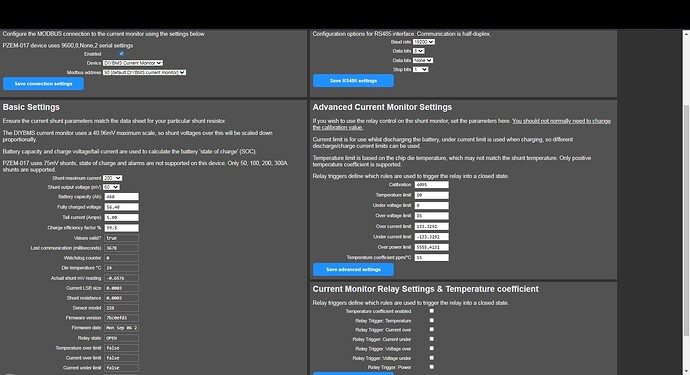Screen dimensions: 690x375
Task: Open the Stop bits dropdown
Action: [420, 70]
